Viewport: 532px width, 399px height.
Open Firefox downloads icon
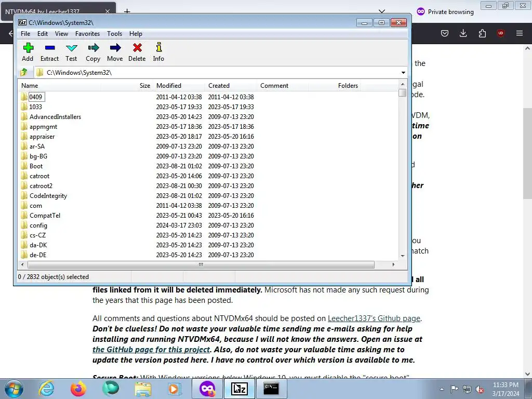coord(463,33)
